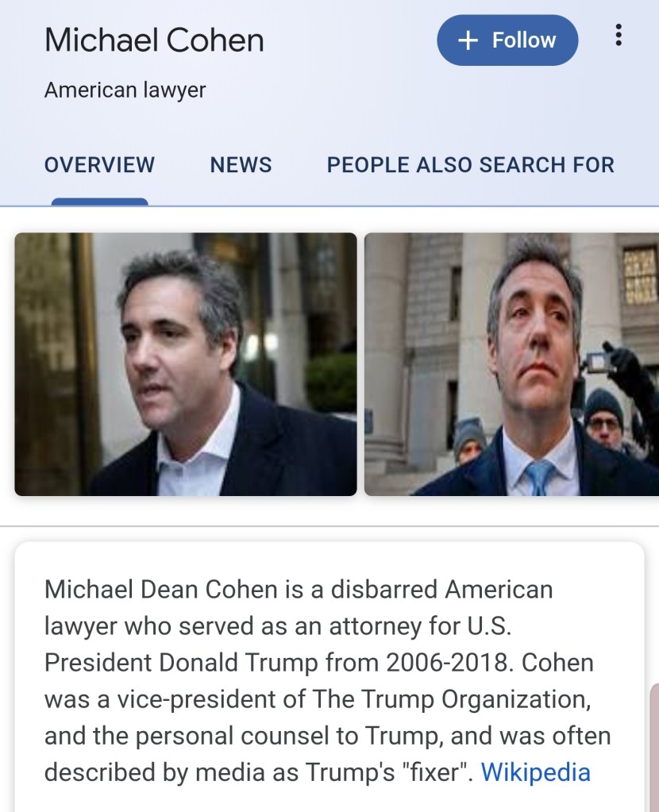
Task: Open the three-dot more options menu
Action: [x=618, y=35]
